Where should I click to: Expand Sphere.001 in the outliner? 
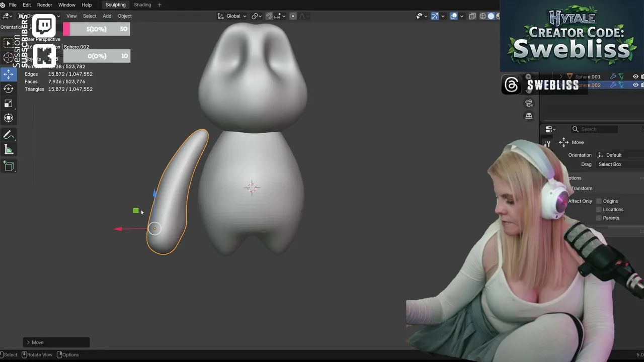click(x=561, y=77)
